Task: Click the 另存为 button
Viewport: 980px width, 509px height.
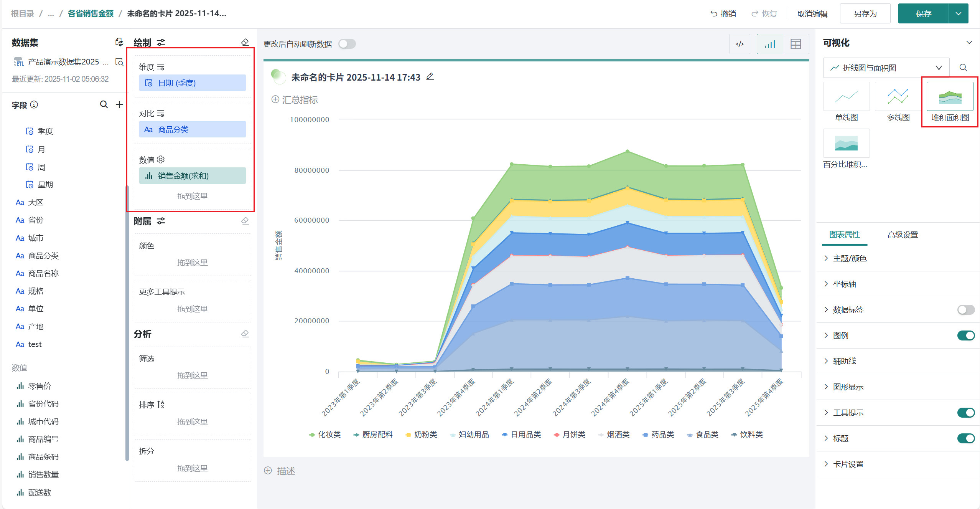Action: coord(865,14)
